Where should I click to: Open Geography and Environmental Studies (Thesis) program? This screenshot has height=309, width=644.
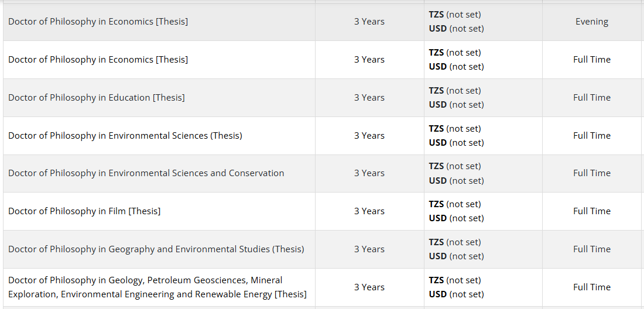point(156,249)
